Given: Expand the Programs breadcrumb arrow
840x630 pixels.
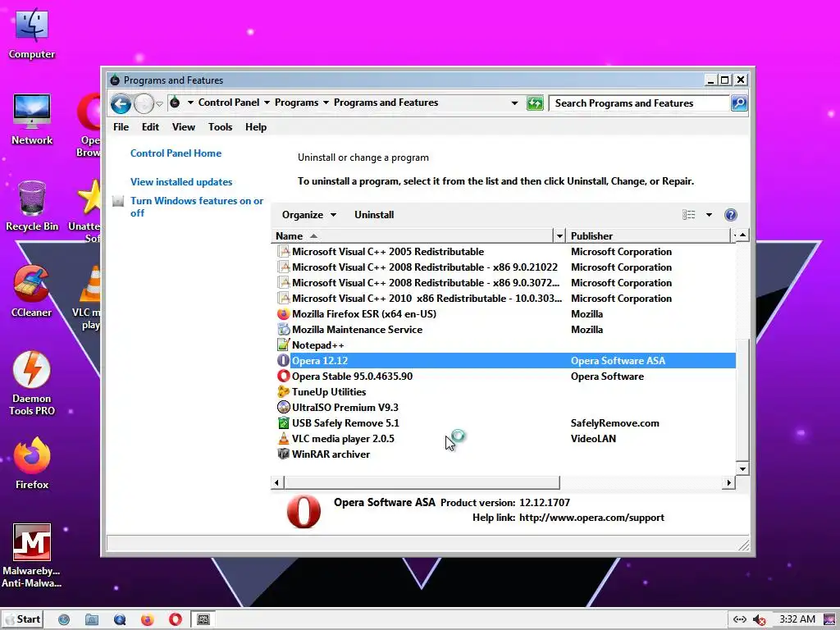Looking at the screenshot, I should click(x=326, y=103).
